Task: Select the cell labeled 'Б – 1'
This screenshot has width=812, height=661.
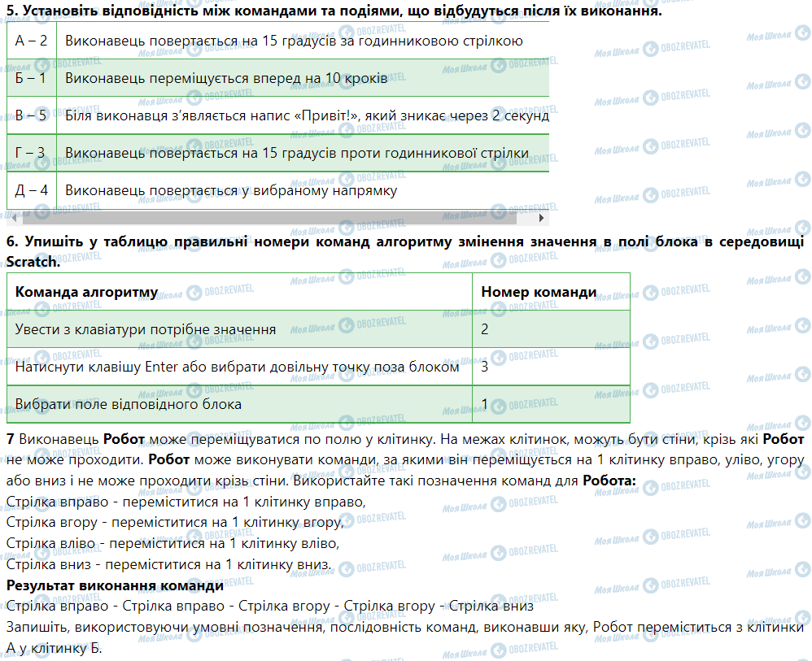Action: coord(32,77)
